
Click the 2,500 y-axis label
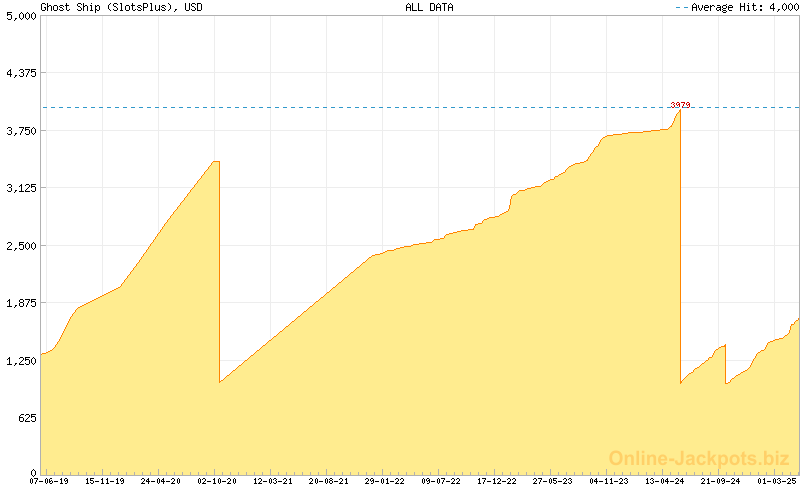pyautogui.click(x=20, y=246)
